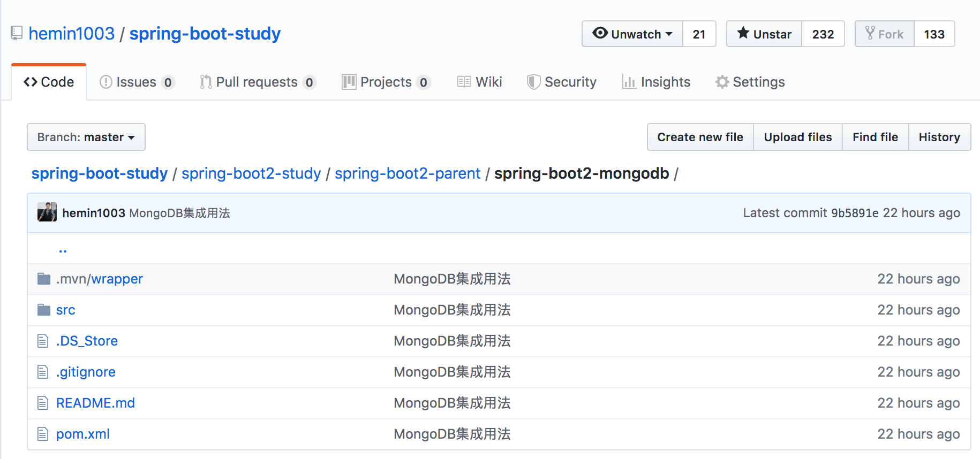Open the Pull requests tab
Screen dimensions: 980x459
(258, 82)
